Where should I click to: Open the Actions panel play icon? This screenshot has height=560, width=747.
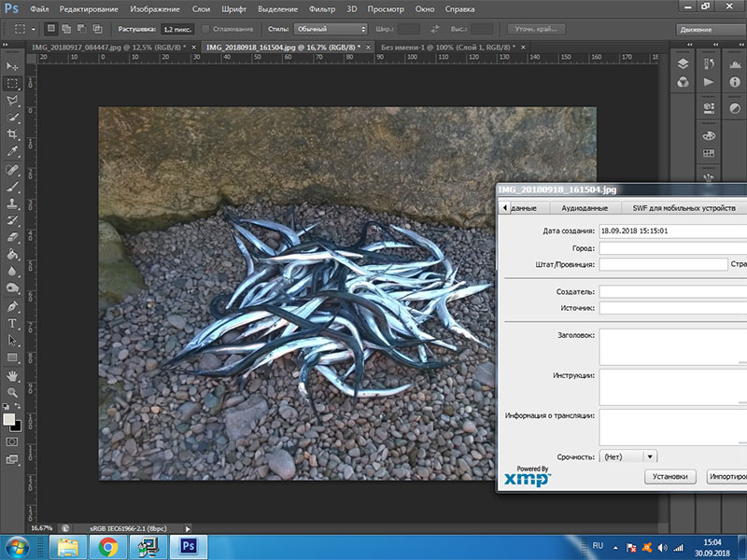[708, 83]
